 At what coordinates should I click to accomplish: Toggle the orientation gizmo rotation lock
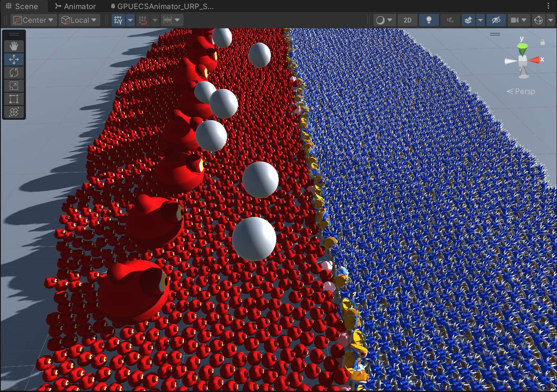coord(543,42)
